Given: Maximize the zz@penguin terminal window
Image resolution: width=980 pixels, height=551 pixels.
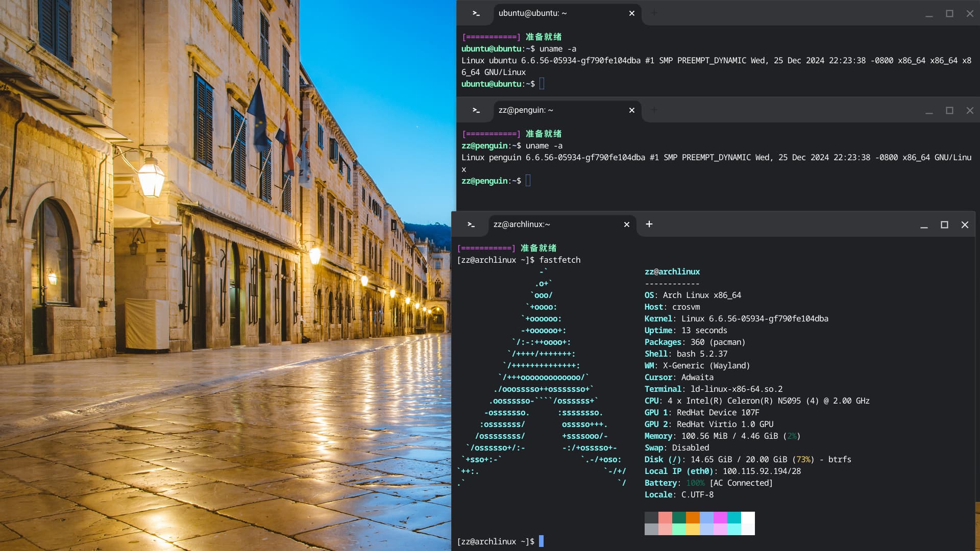Looking at the screenshot, I should point(949,111).
